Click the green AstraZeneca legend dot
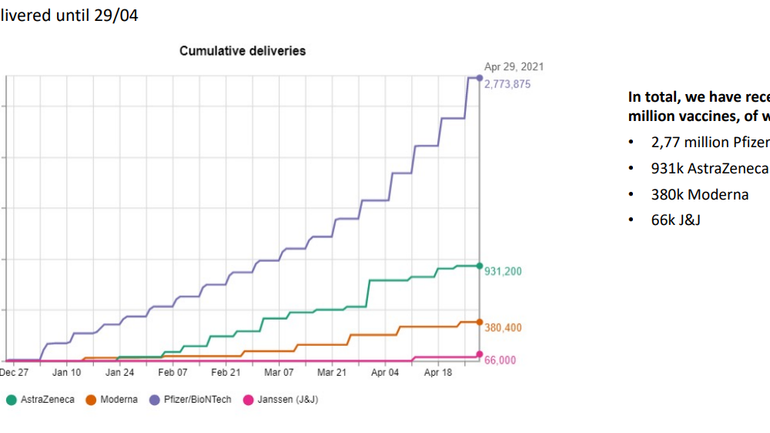Image resolution: width=770 pixels, height=433 pixels. pyautogui.click(x=11, y=400)
